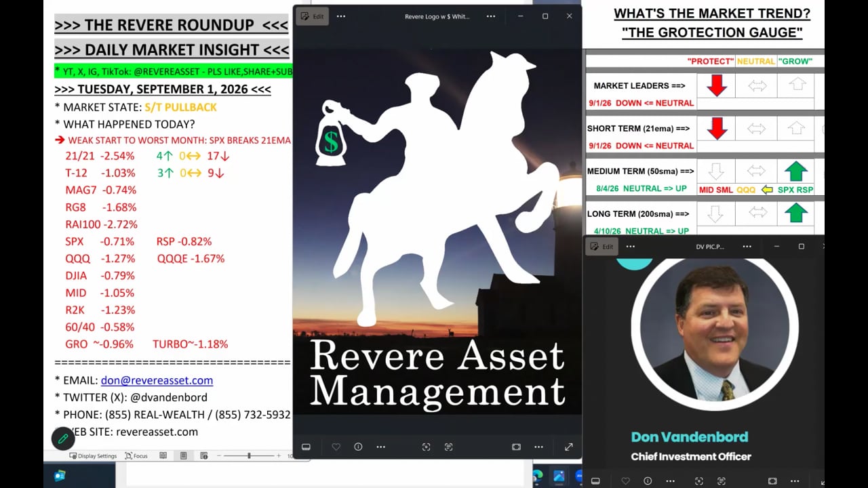This screenshot has width=868, height=488.
Task: Click the red down arrow in SHORT TERM row
Action: (717, 128)
